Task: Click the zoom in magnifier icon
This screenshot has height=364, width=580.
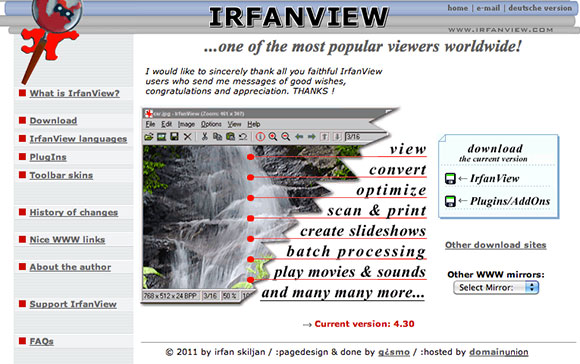Action: 273,137
